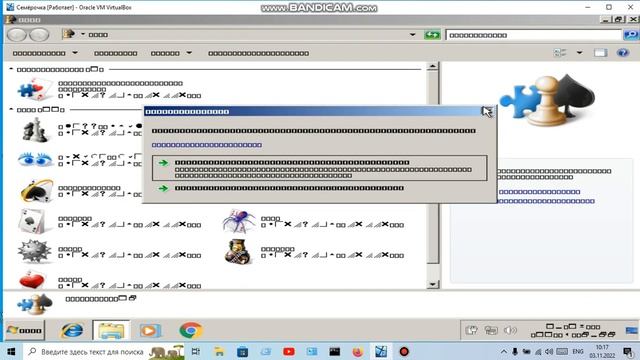Image resolution: width=640 pixels, height=360 pixels.
Task: Click the scrollbar down arrow in games list
Action: point(432,284)
